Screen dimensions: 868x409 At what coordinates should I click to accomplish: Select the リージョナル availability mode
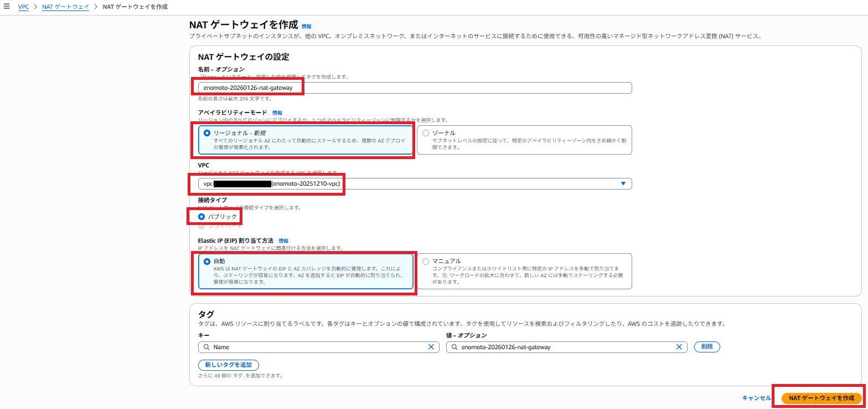coord(207,133)
